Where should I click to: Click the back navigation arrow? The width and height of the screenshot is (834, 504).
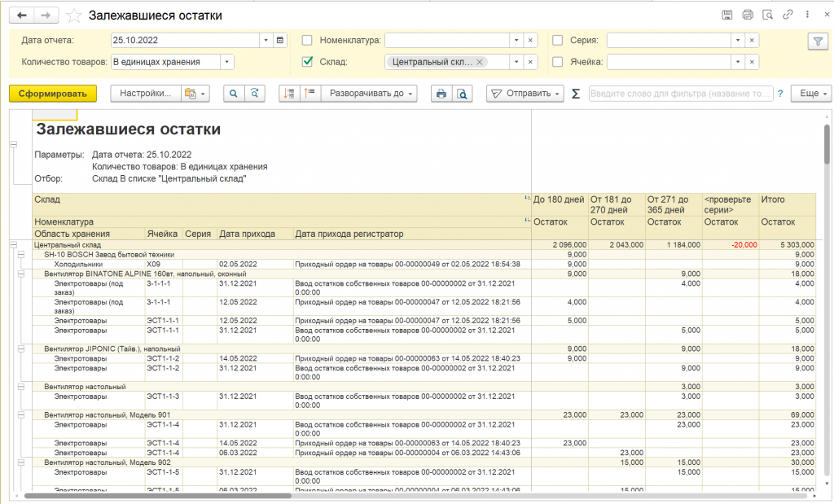pyautogui.click(x=21, y=15)
